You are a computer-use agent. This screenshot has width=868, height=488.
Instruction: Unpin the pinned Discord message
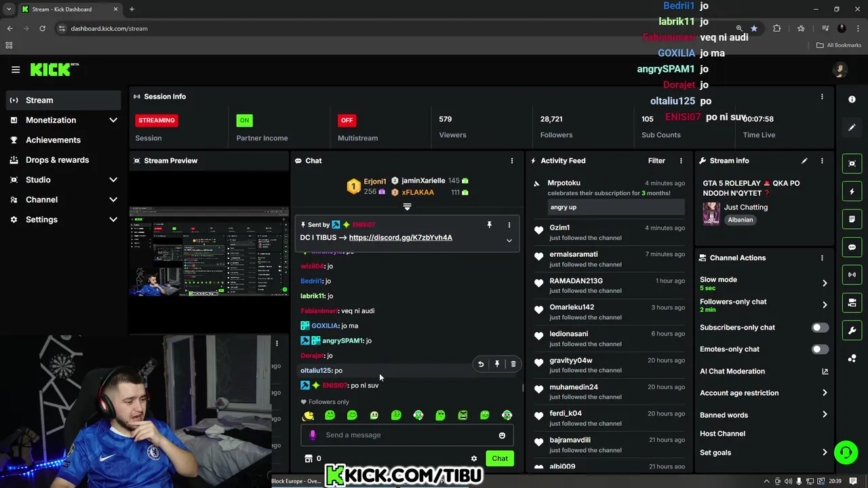pos(489,224)
